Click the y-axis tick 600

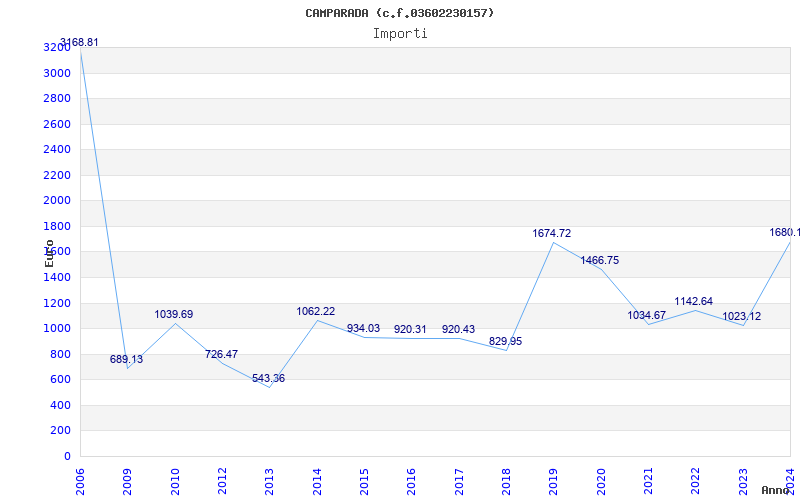(61, 380)
